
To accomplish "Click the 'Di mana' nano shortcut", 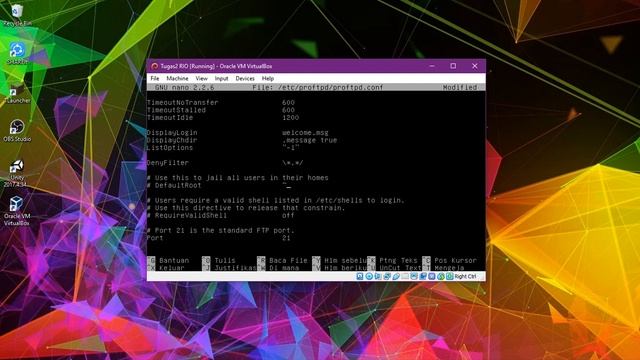I will (x=284, y=268).
